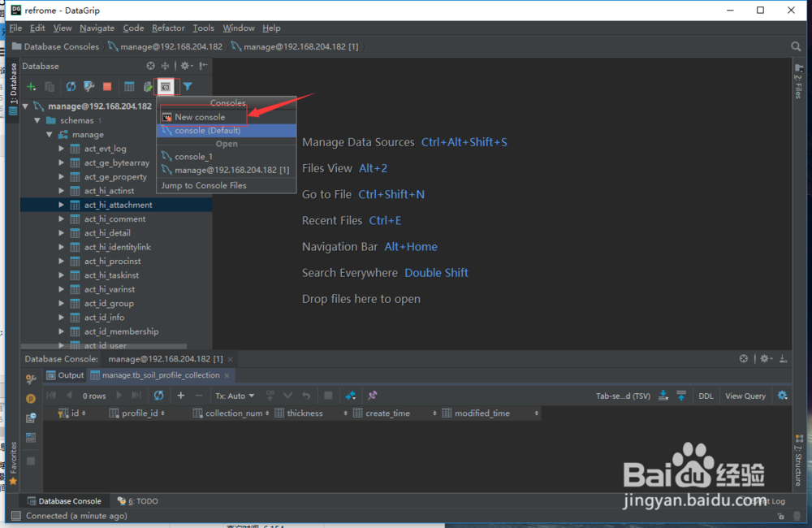
Task: Expand the act_evt_log table node
Action: pos(61,149)
